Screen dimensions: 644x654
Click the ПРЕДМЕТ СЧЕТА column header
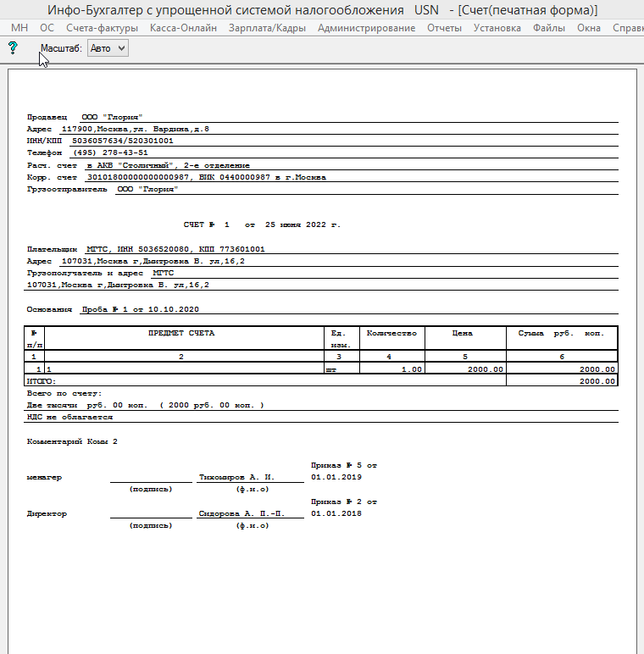pyautogui.click(x=181, y=333)
